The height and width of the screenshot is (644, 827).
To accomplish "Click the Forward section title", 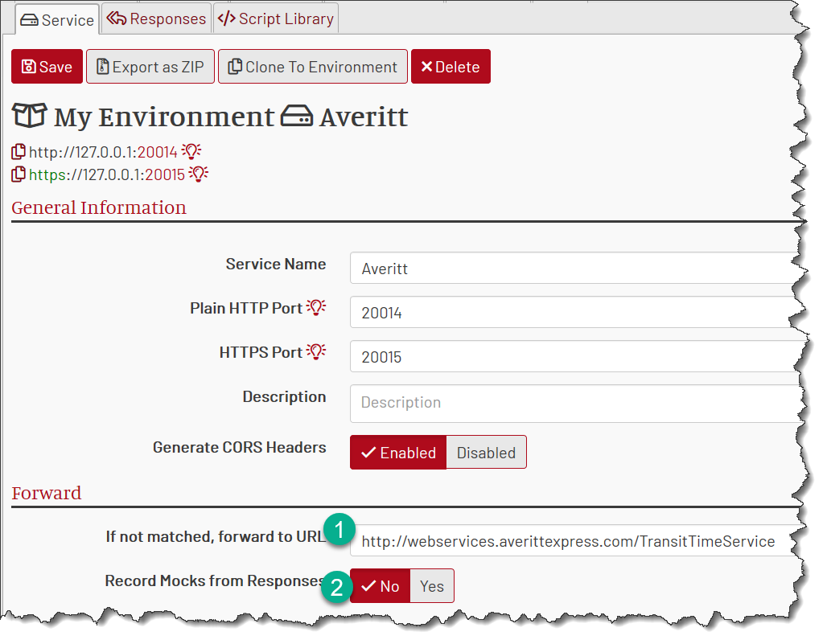I will click(47, 494).
